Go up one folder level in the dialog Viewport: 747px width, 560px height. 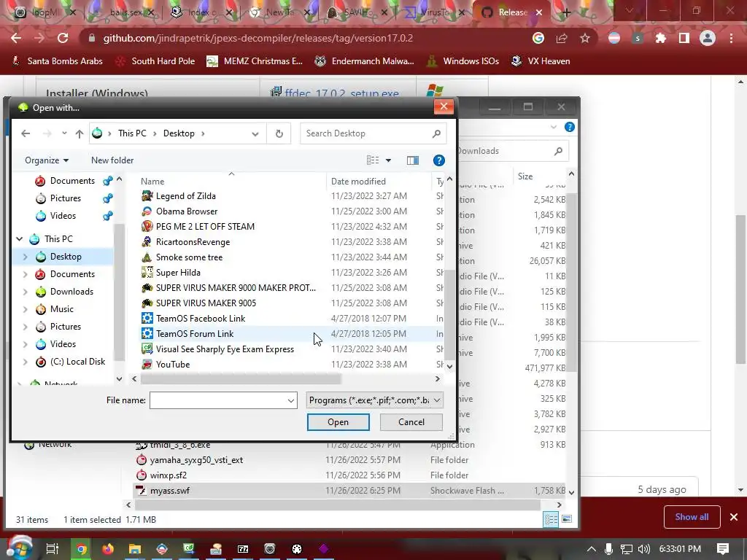(x=80, y=133)
